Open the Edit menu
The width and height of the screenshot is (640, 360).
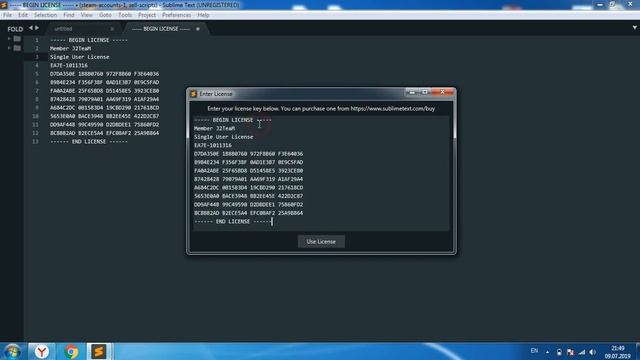[23, 15]
